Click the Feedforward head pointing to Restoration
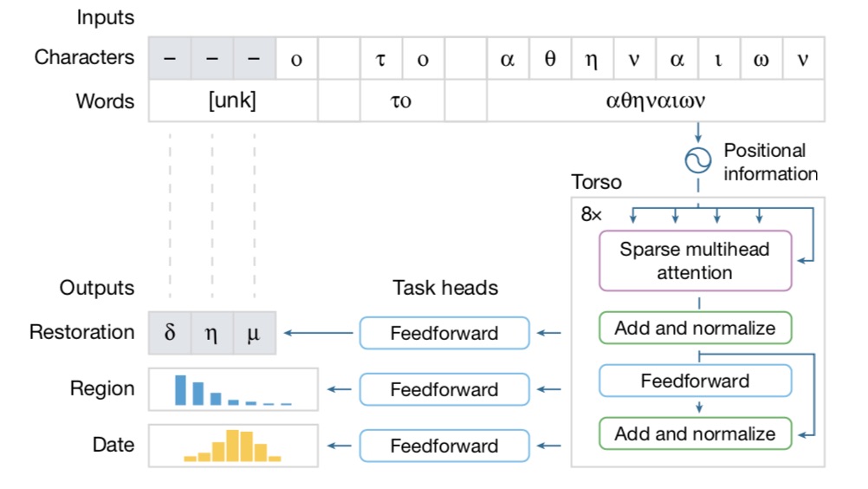This screenshot has height=489, width=868. 444,333
